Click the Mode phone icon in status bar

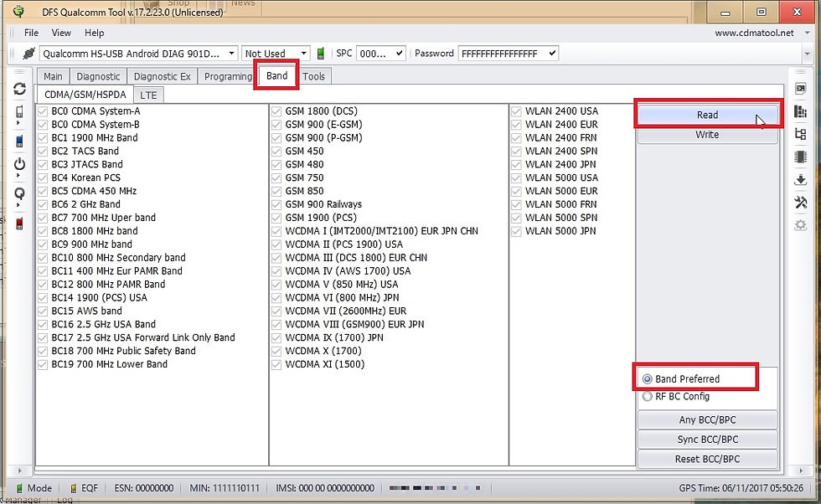point(19,488)
